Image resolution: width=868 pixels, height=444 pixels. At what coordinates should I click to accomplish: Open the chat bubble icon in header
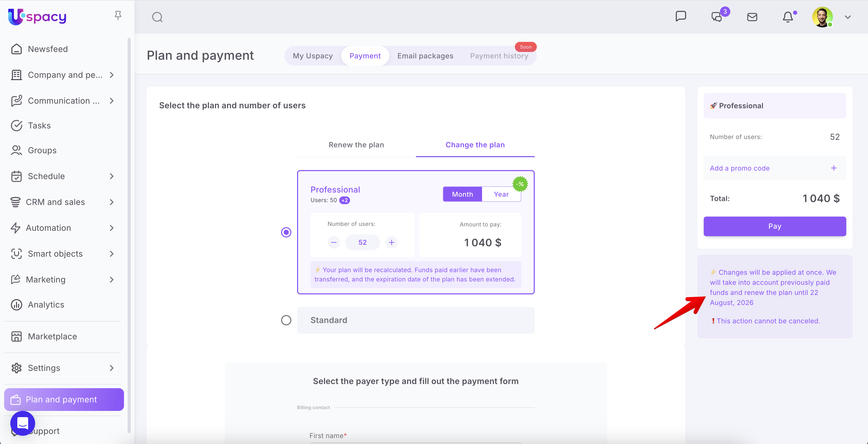pos(681,16)
